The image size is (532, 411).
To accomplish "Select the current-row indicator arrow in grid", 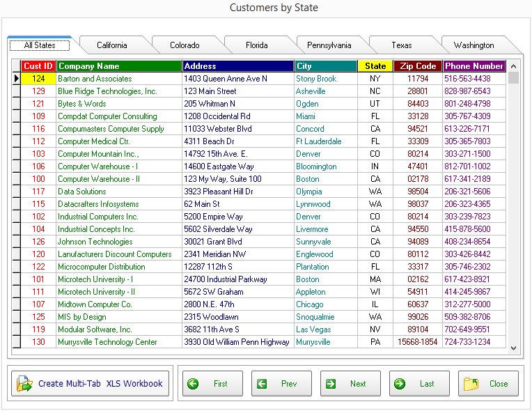I will point(16,79).
